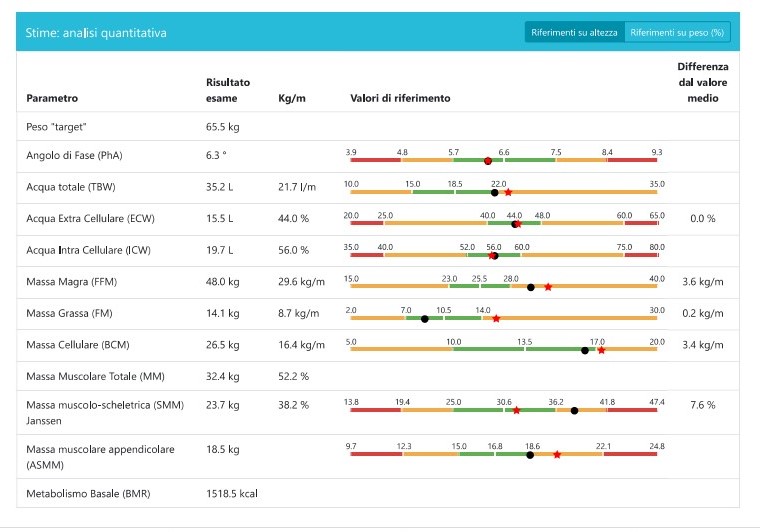Switch to Riferimenti su peso (%)
The image size is (760, 532).
[x=677, y=33]
